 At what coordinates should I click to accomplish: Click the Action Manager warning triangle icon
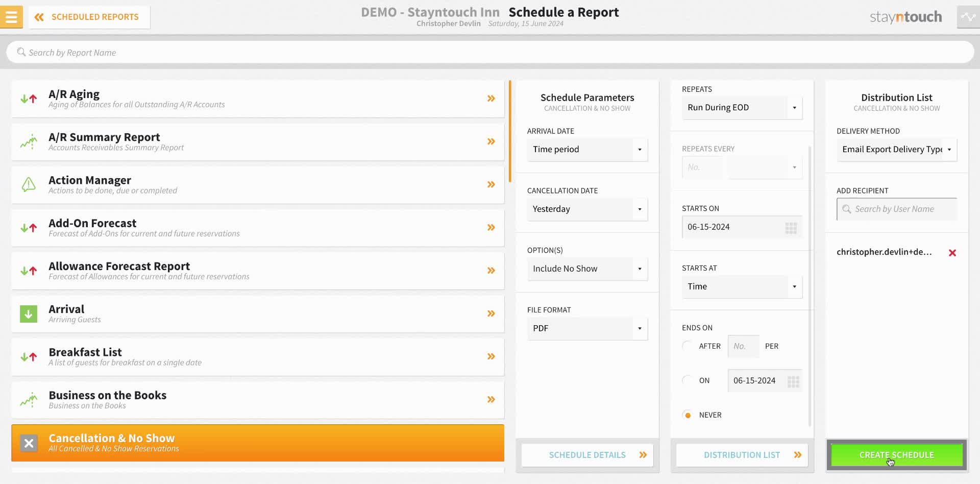29,184
